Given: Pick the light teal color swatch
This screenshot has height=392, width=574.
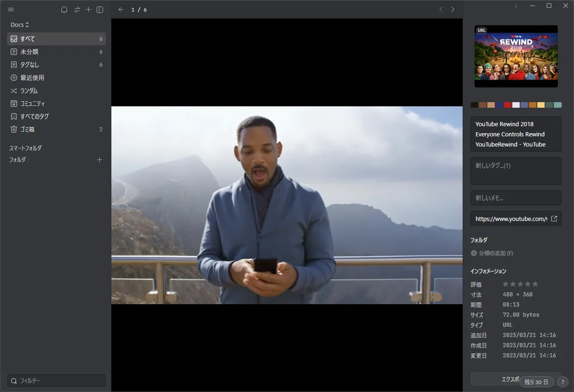Looking at the screenshot, I should pyautogui.click(x=558, y=105).
